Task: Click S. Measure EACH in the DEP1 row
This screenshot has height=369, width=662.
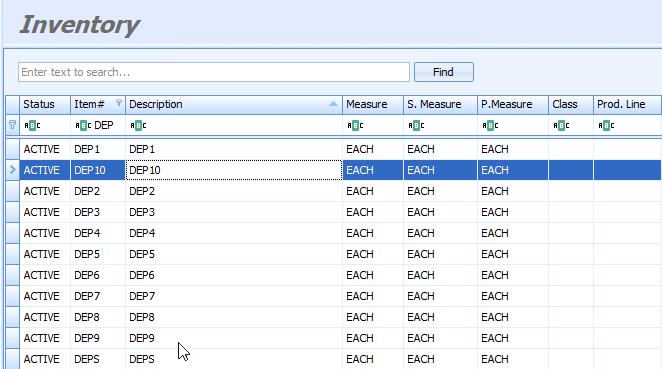Action: [x=440, y=149]
